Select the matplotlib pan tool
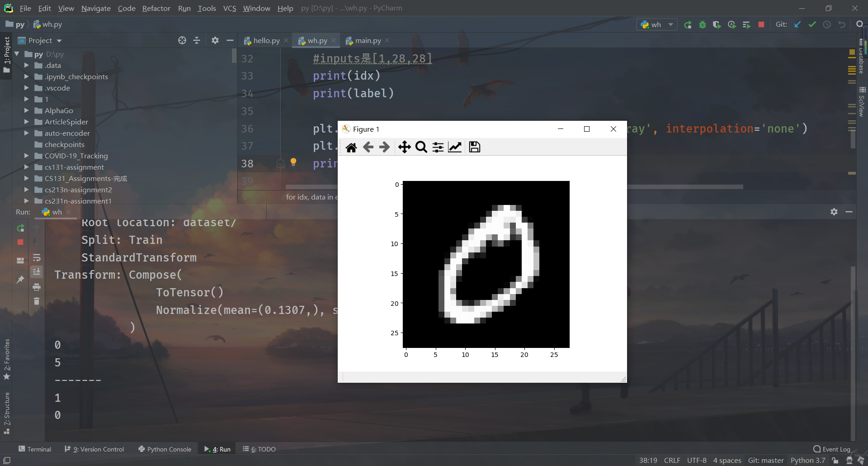 [404, 147]
